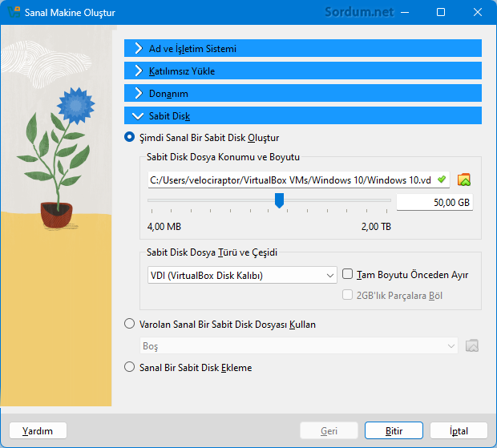Select Şimdi Sanal Bir Sabit Disk Oluştur
Image resolution: width=497 pixels, height=448 pixels.
click(129, 137)
